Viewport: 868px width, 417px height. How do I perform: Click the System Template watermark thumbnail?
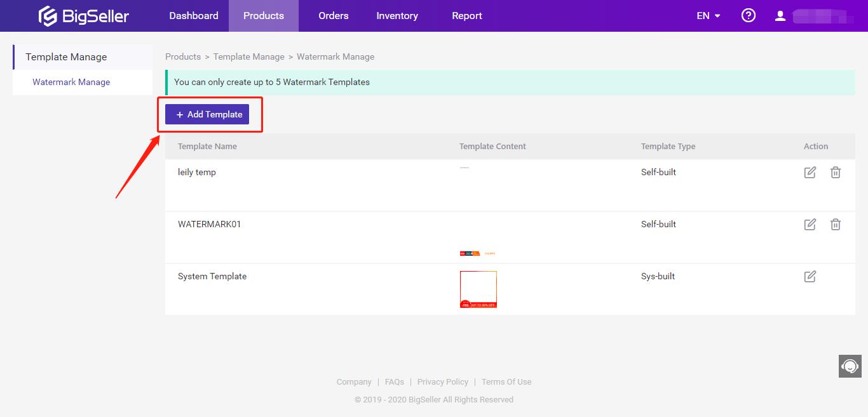pos(478,288)
